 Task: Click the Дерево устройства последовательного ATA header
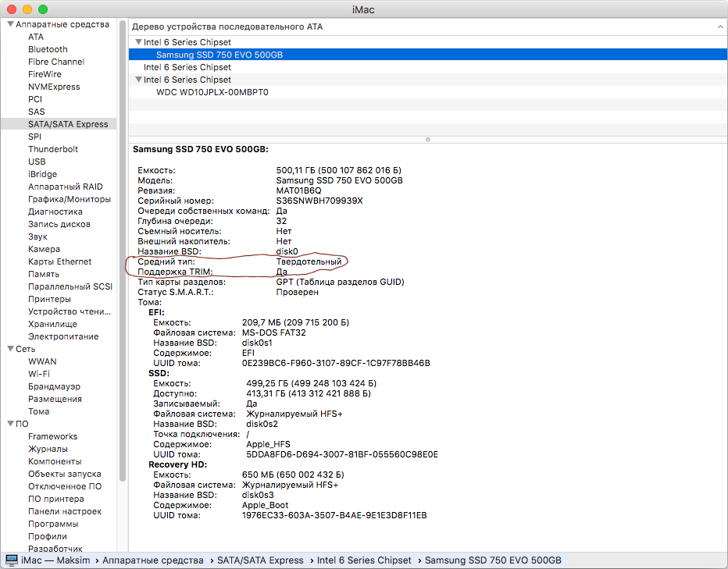coord(227,27)
